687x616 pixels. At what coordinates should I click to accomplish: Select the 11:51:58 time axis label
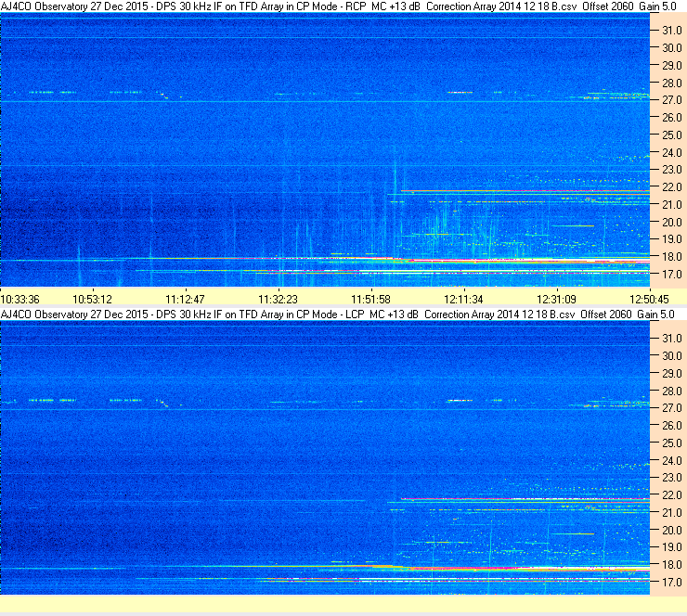coord(370,300)
